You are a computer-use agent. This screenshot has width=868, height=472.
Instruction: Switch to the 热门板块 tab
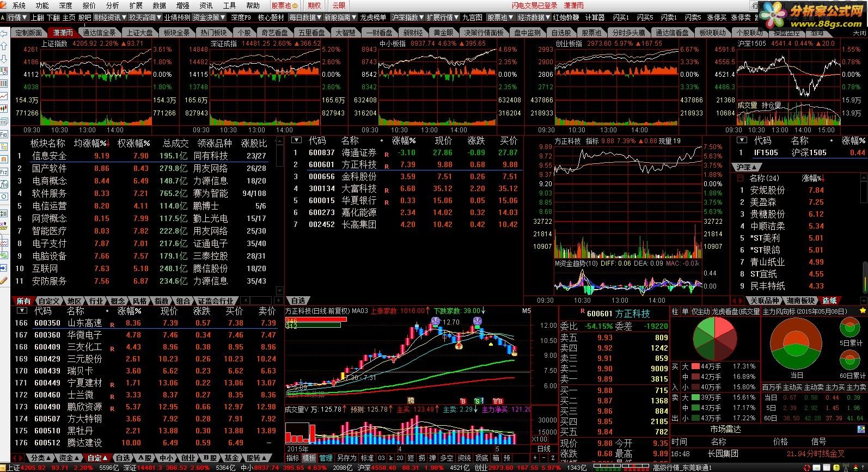pos(213,33)
